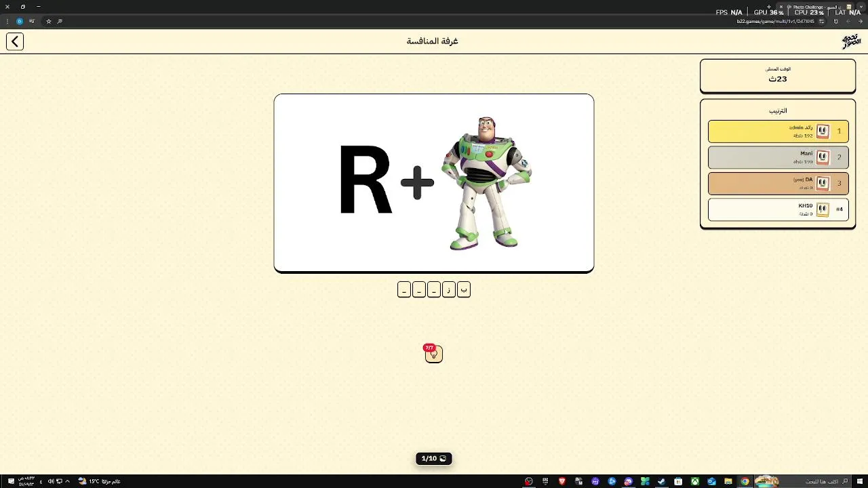The height and width of the screenshot is (488, 868).
Task: Show hidden system tray icons
Action: (x=67, y=481)
